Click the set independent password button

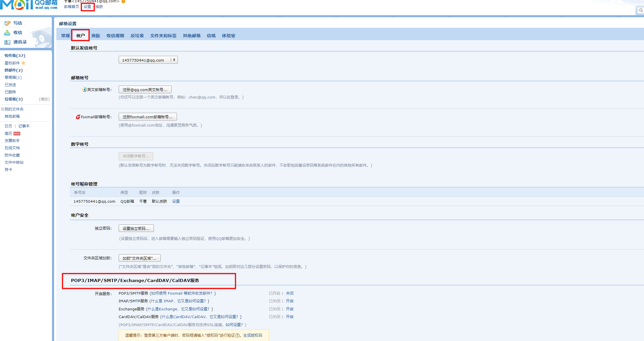136,228
